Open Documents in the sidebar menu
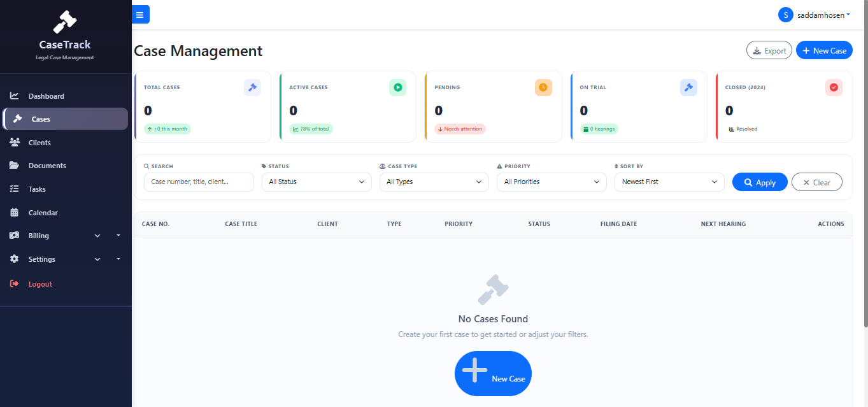Viewport: 868px width, 407px height. pos(65,166)
